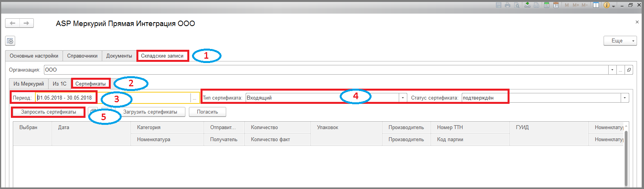
Task: Click the Количество факт column header
Action: pos(277,140)
